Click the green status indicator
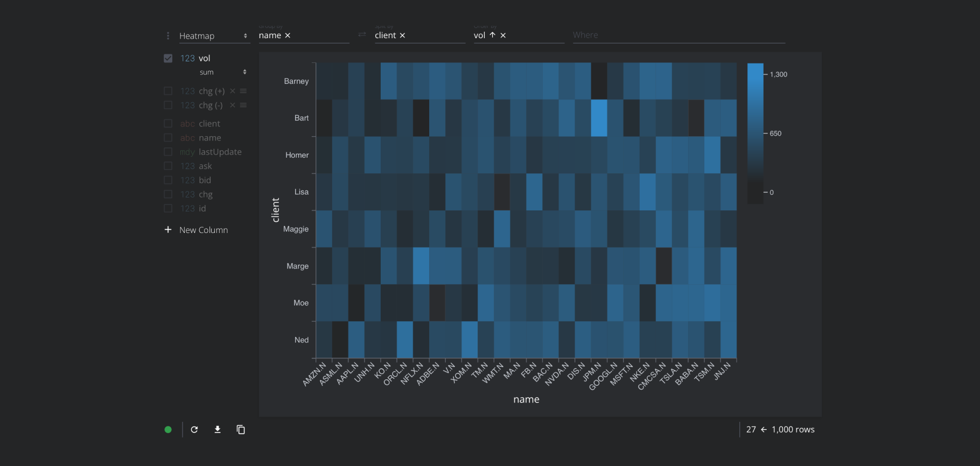Image resolution: width=980 pixels, height=466 pixels. coord(168,429)
